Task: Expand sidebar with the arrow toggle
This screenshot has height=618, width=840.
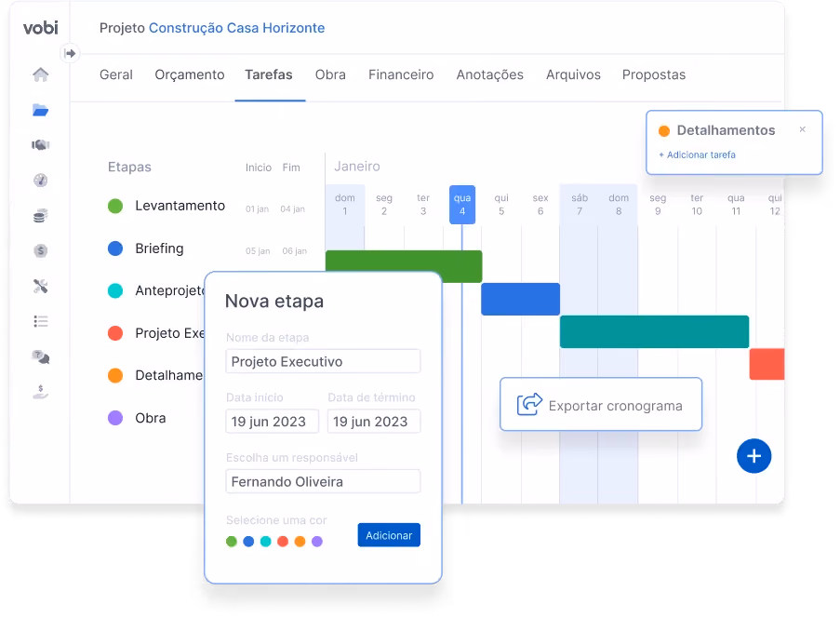Action: (x=70, y=53)
